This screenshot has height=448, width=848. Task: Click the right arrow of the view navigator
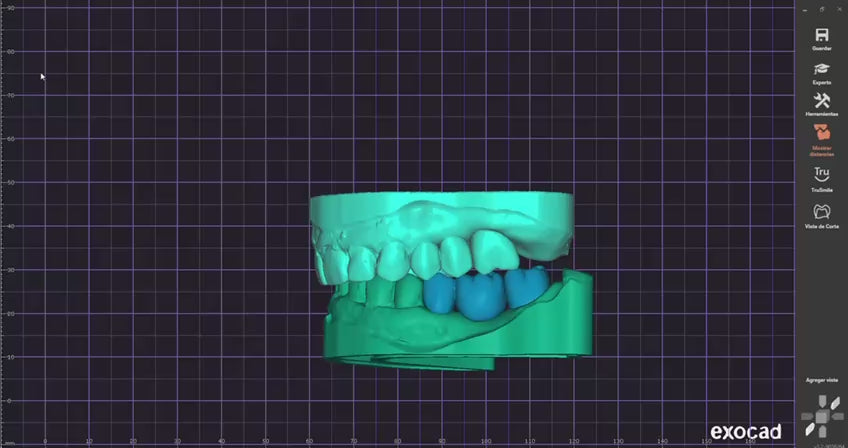click(x=837, y=417)
